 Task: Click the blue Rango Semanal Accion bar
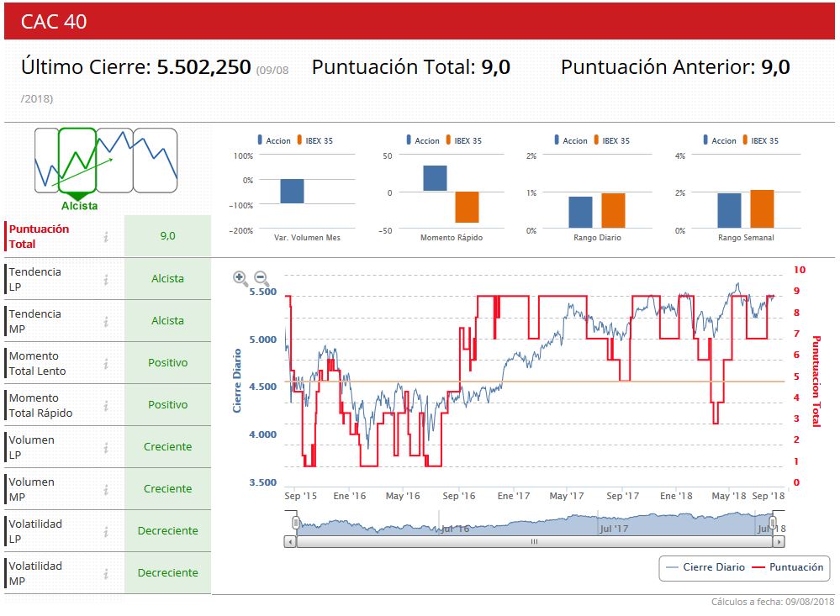pyautogui.click(x=730, y=210)
